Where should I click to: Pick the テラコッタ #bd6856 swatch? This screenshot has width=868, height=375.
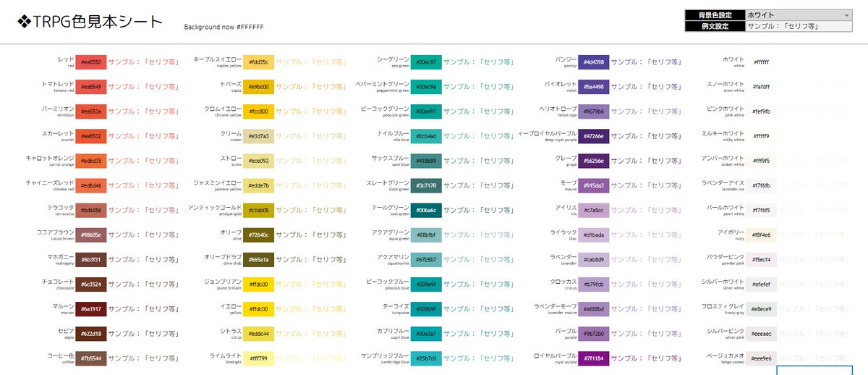(x=91, y=210)
